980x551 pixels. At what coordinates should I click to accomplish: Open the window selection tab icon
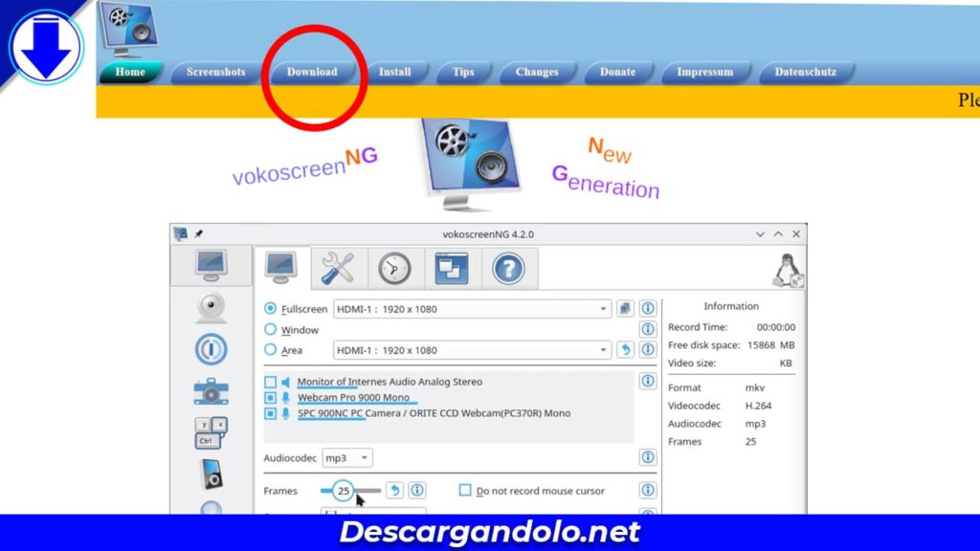point(451,268)
